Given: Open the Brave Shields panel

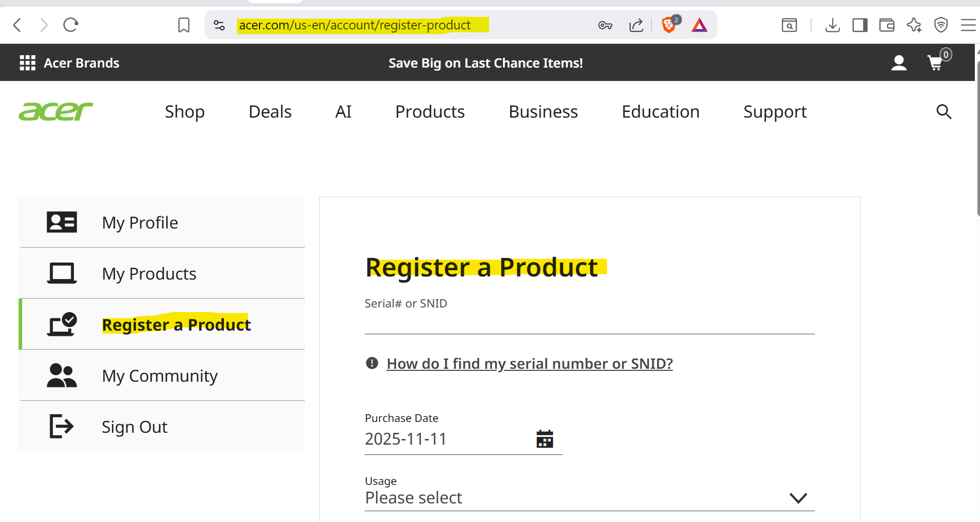Looking at the screenshot, I should point(667,24).
